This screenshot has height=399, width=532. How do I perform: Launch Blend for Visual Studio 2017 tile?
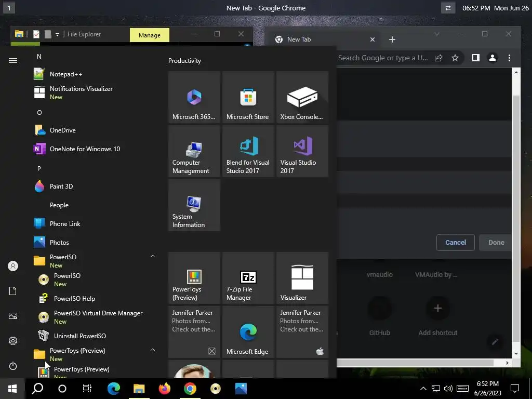point(248,151)
